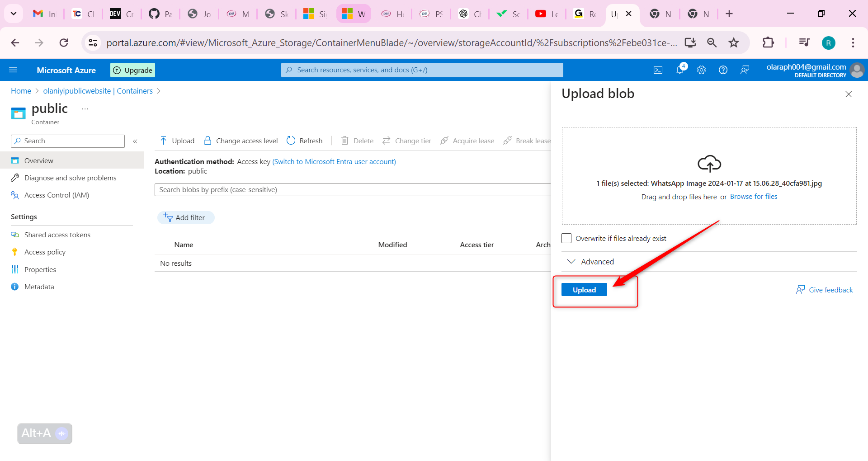The height and width of the screenshot is (461, 868).
Task: Open the tab search dropdown
Action: (x=14, y=14)
